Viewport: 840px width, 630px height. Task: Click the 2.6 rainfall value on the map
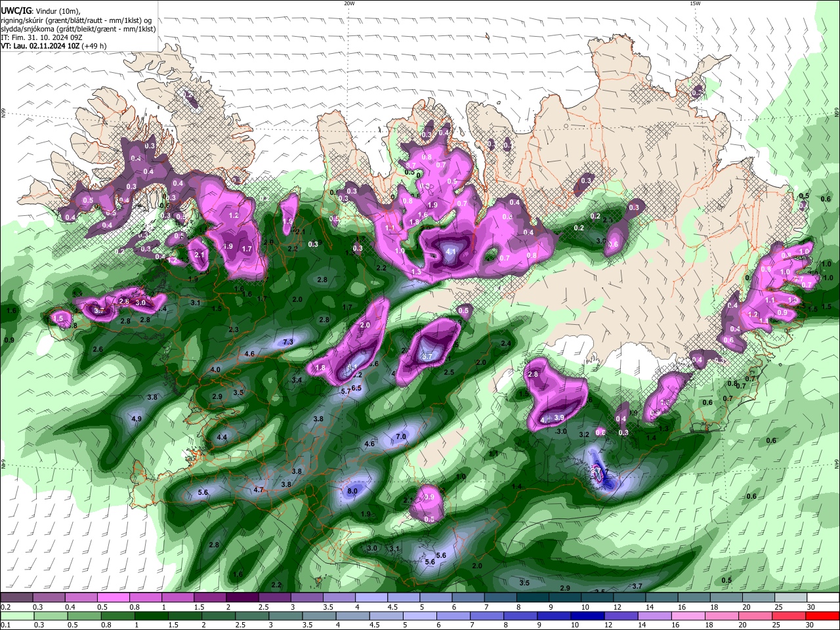[98, 349]
